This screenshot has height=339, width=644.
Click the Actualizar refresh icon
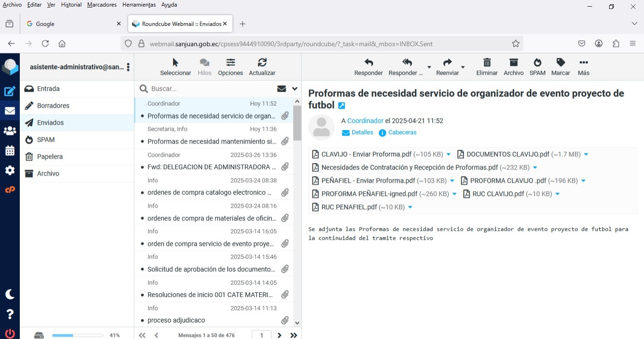point(262,63)
